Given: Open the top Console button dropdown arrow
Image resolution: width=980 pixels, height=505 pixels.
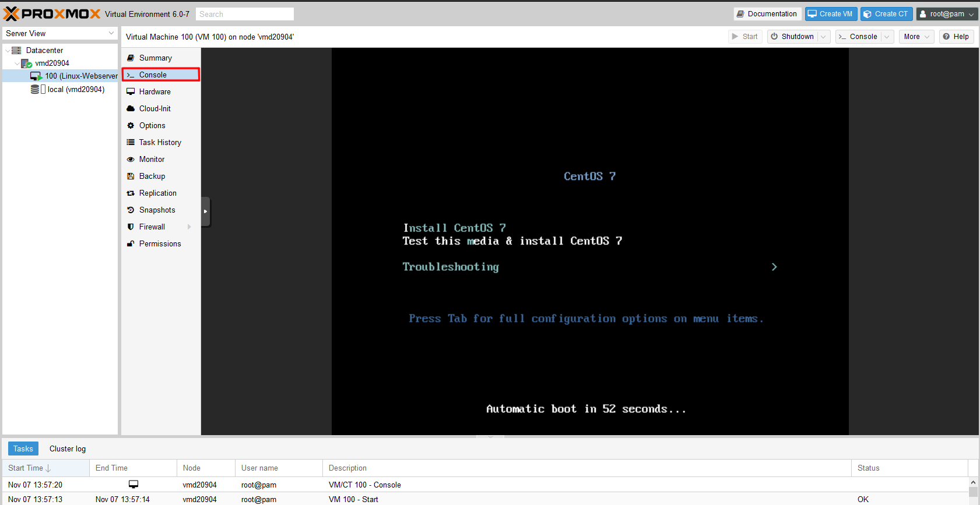Looking at the screenshot, I should (x=887, y=36).
